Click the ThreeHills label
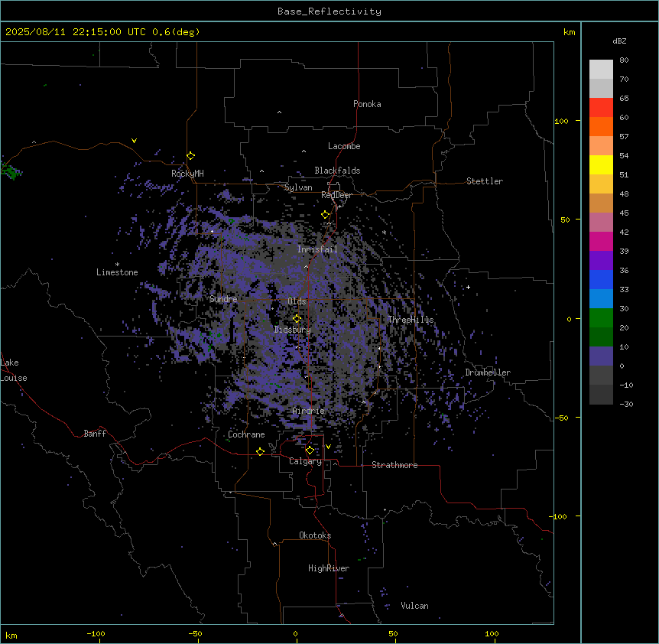This screenshot has height=644, width=659. [x=411, y=320]
